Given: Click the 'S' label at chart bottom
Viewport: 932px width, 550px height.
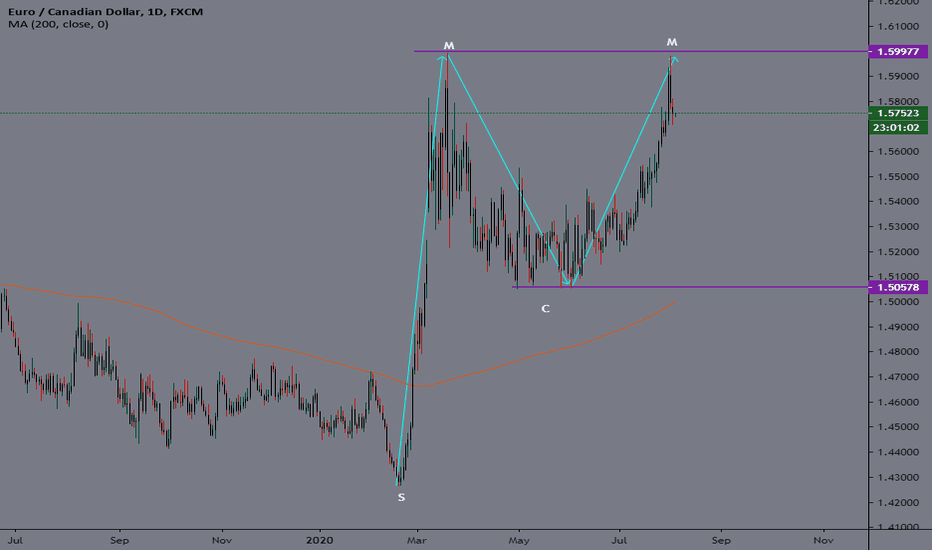Looking at the screenshot, I should pos(401,497).
